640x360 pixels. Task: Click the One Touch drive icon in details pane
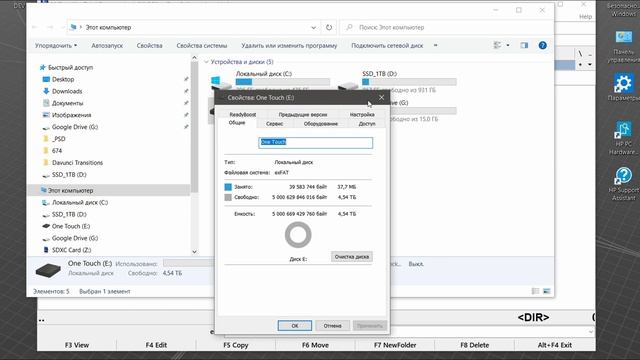[48, 270]
